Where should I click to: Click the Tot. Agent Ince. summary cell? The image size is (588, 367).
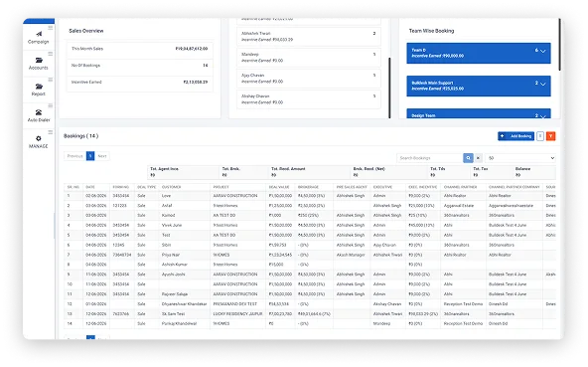184,172
